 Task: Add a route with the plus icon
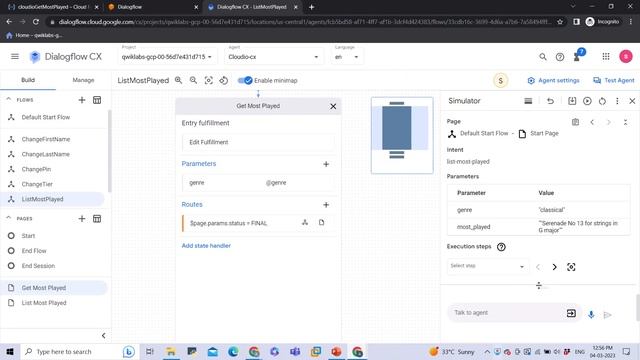326,205
